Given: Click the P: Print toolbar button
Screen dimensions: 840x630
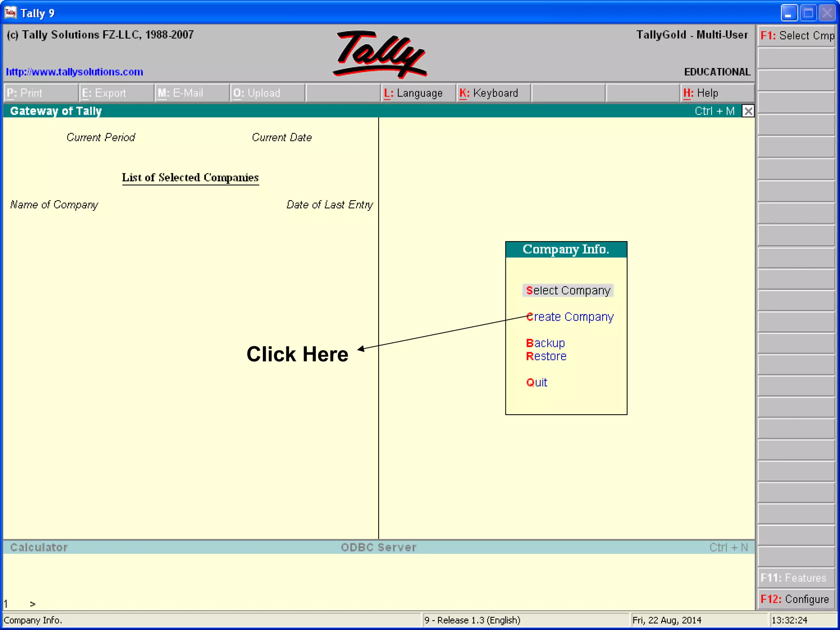Looking at the screenshot, I should 25,93.
